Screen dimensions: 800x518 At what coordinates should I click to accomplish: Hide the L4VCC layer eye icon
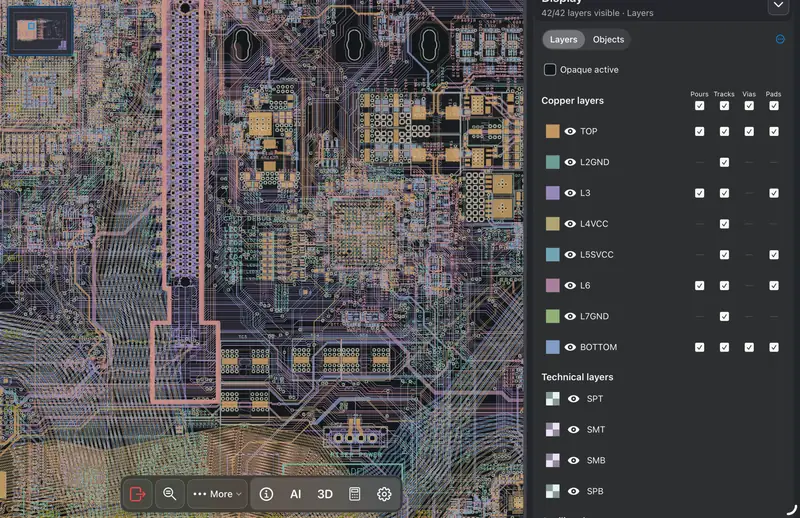(x=570, y=224)
